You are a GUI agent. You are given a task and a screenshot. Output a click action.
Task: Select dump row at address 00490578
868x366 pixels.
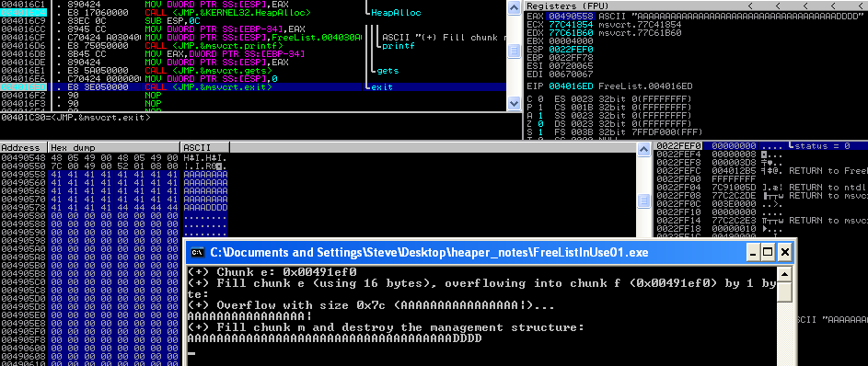pos(114,207)
